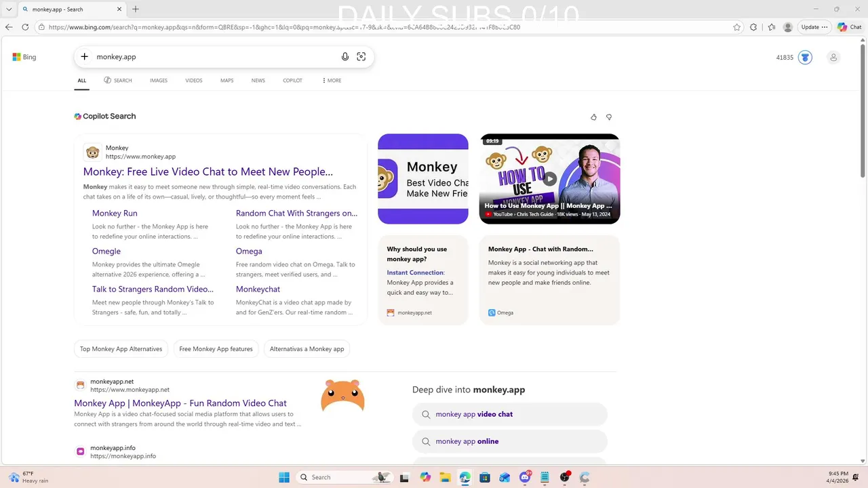Select 'monkey app video chat' suggestion

point(510,414)
